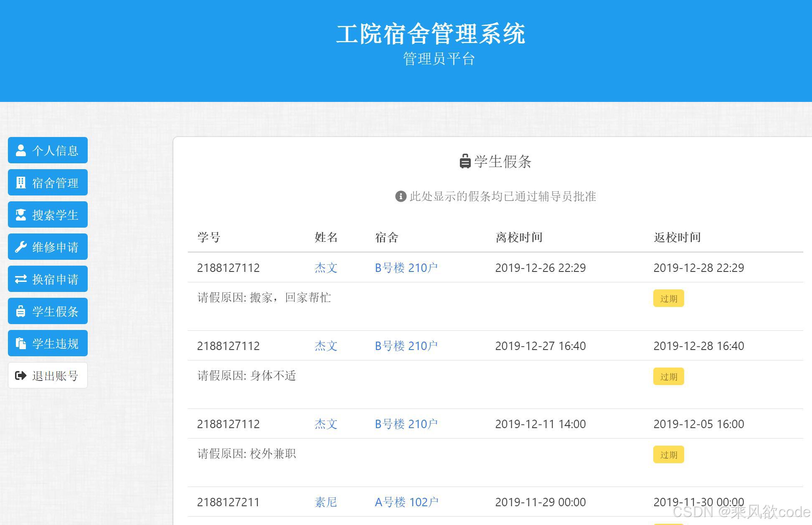Click the 学号 column header

coord(208,237)
